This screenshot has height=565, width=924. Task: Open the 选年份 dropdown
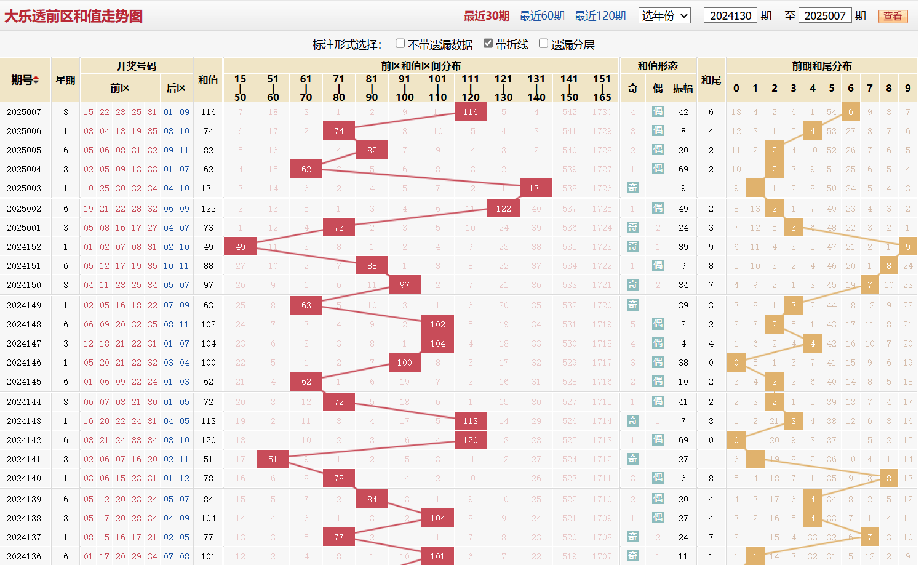[x=664, y=15]
